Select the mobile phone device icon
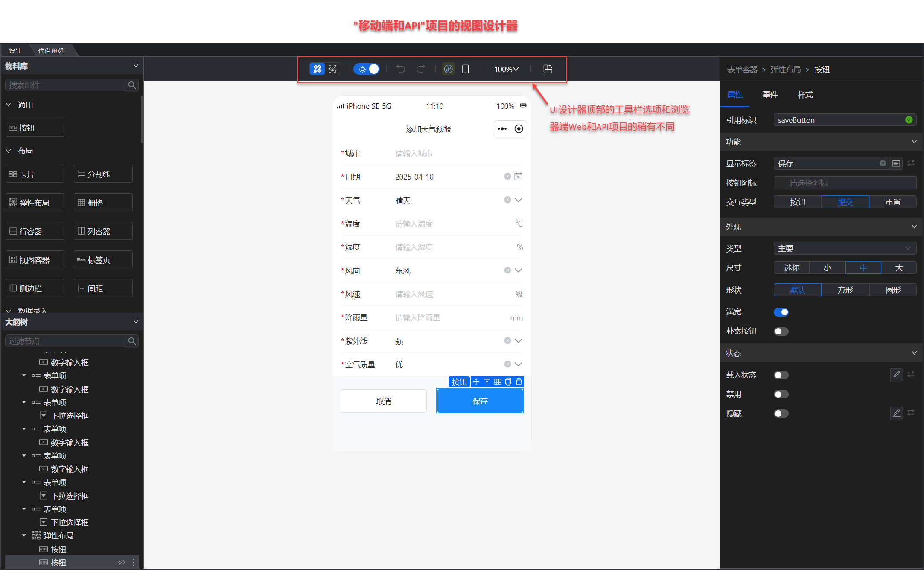The height and width of the screenshot is (570, 924). (466, 69)
